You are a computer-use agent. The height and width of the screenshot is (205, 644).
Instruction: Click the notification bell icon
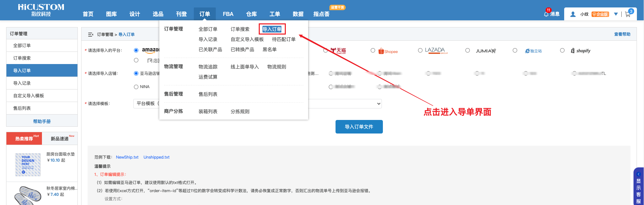[x=546, y=14]
